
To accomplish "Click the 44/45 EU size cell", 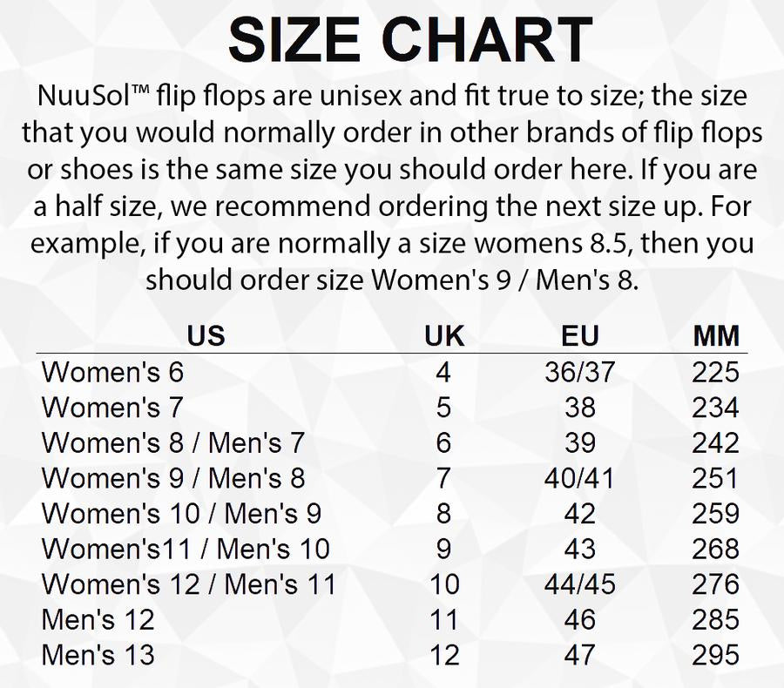I will click(x=579, y=584).
